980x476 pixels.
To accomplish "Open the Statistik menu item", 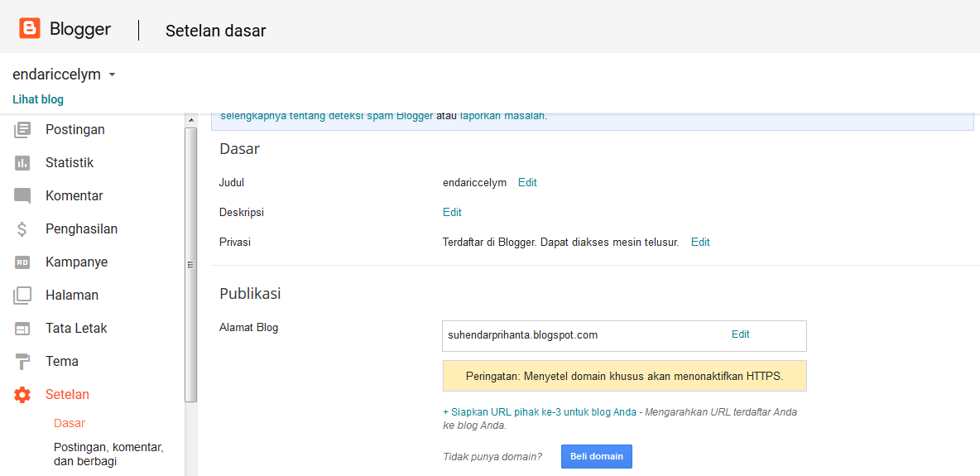I will 70,162.
